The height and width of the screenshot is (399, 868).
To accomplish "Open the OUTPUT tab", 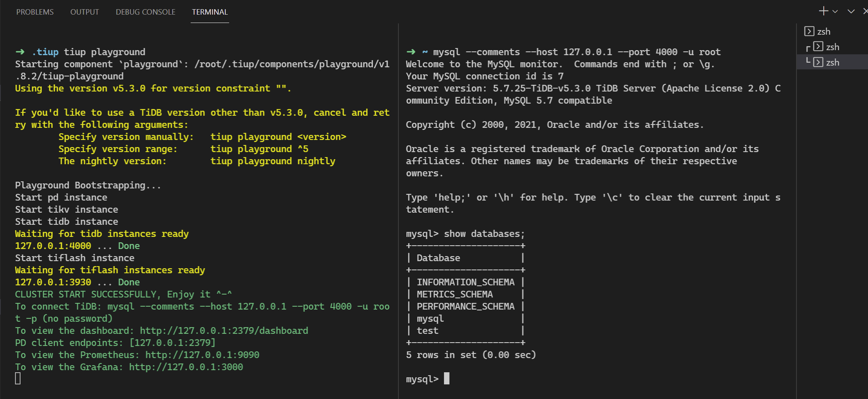I will [84, 12].
